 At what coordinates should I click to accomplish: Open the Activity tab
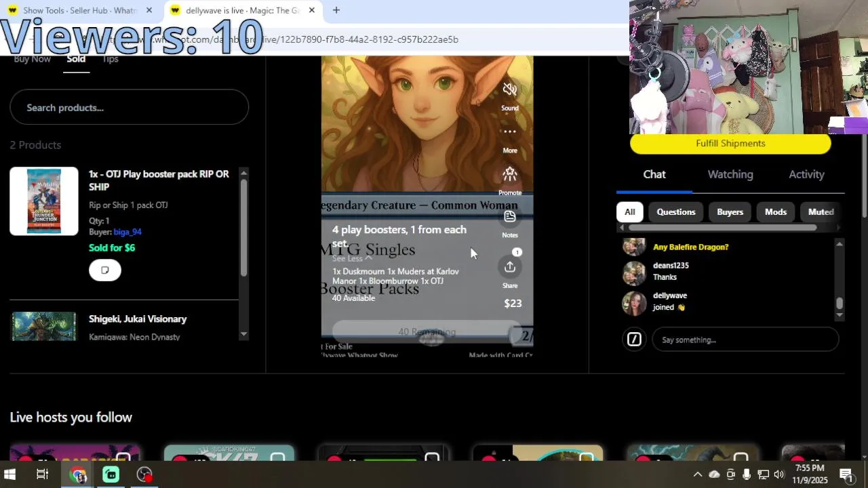pos(806,174)
